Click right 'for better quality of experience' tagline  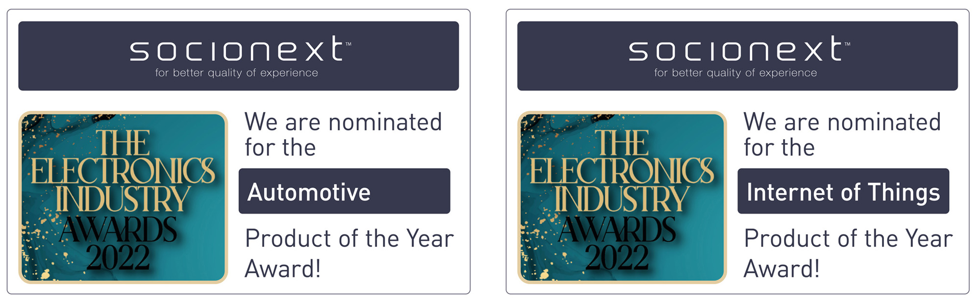coord(735,73)
